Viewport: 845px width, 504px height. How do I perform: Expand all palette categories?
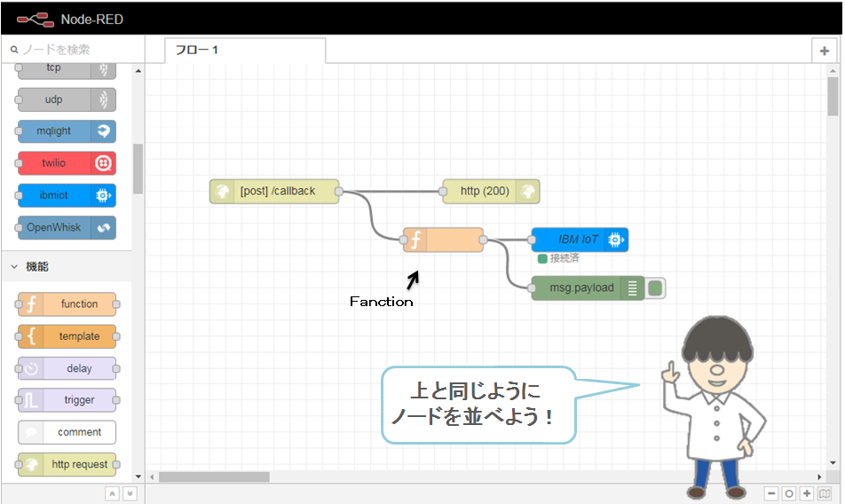click(130, 493)
